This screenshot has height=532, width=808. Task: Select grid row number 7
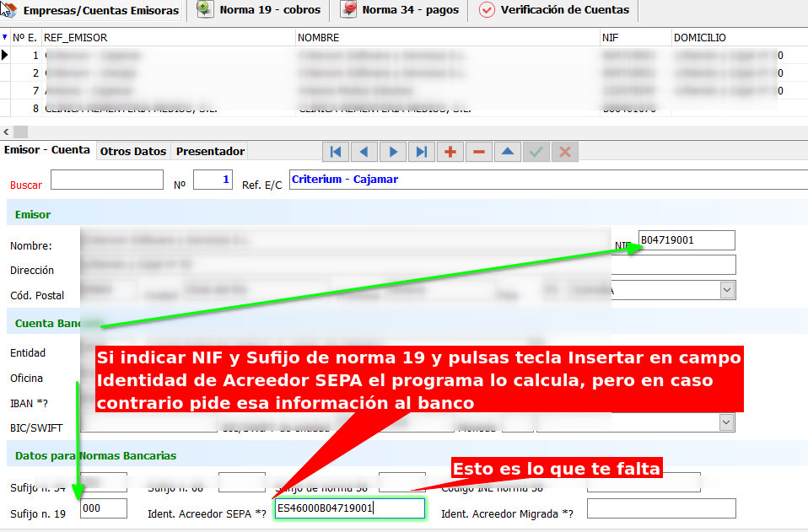tap(404, 91)
